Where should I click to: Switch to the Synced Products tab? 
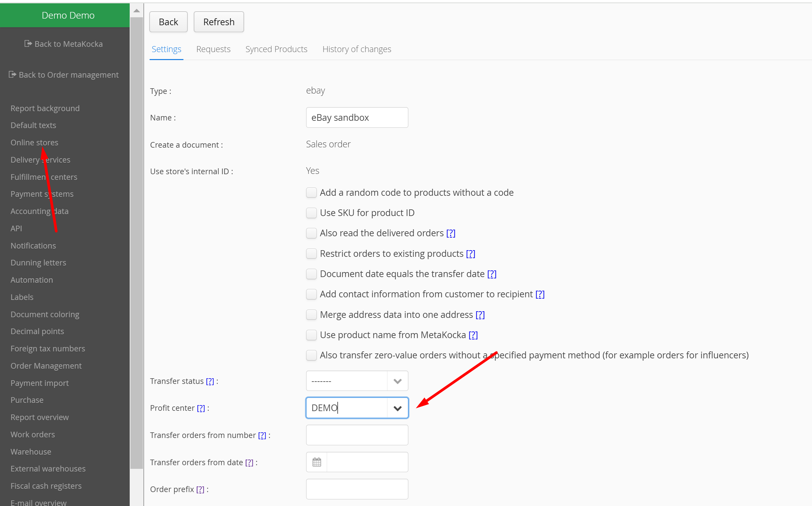276,49
